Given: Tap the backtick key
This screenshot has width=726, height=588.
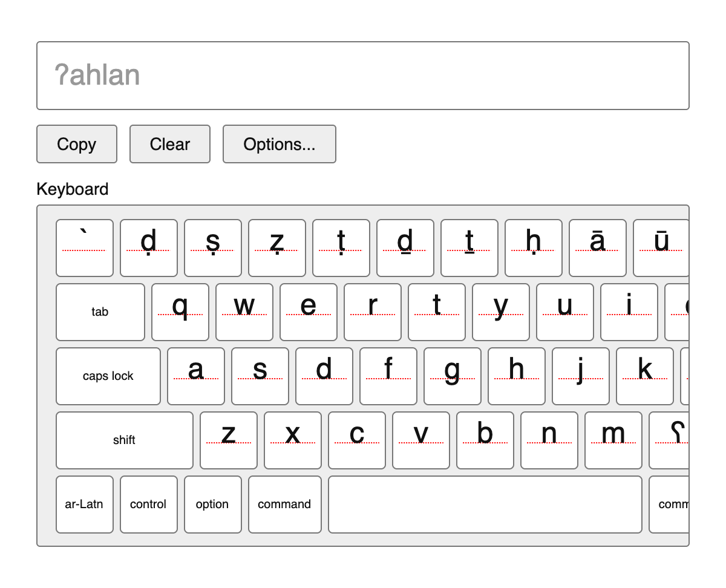Looking at the screenshot, I should pos(85,248).
